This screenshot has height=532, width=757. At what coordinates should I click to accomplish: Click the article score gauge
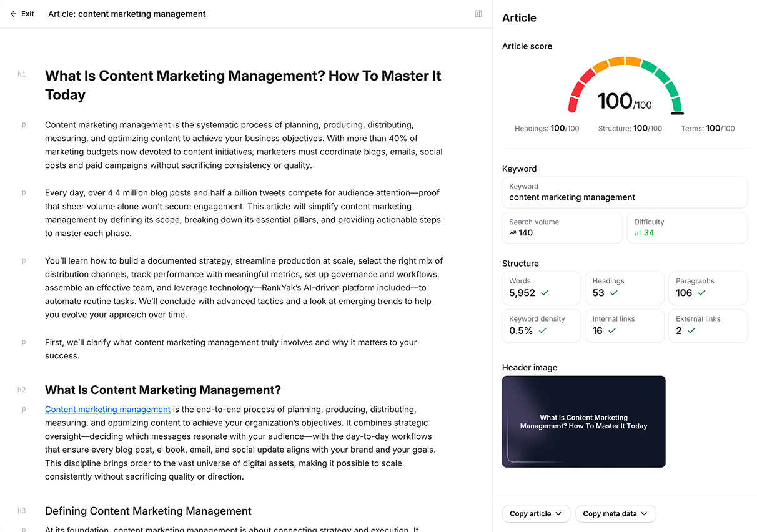tap(625, 87)
